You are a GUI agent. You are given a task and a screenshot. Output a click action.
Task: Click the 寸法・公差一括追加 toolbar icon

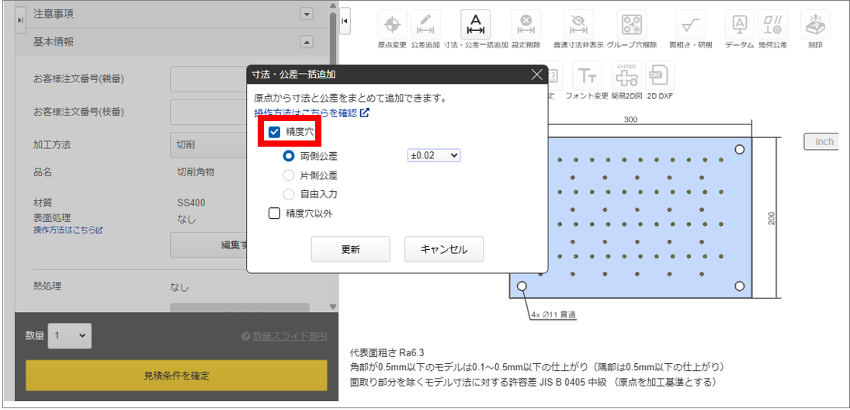tap(476, 25)
